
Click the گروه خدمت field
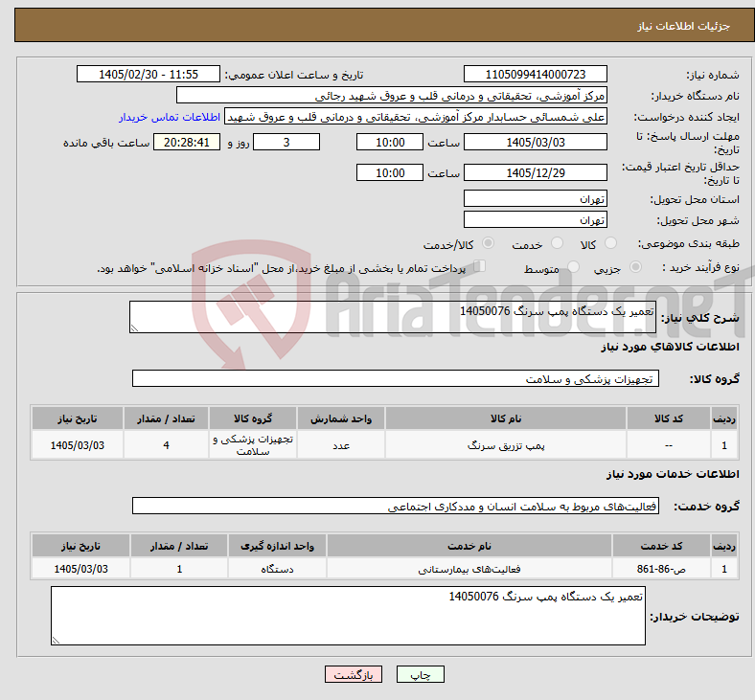[396, 506]
